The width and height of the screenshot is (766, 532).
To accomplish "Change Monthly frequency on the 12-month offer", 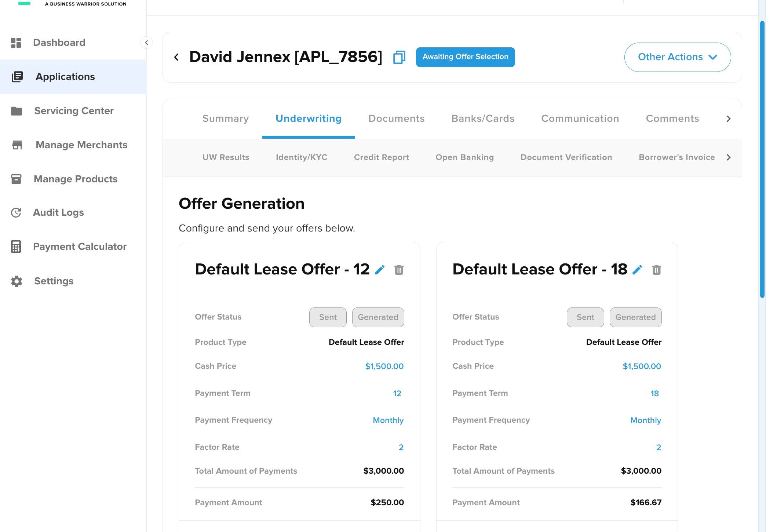I will [x=388, y=420].
